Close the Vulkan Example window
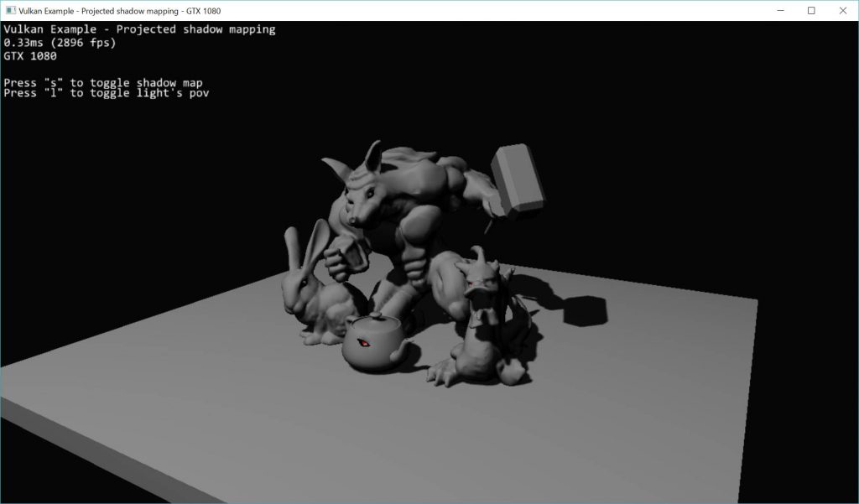The height and width of the screenshot is (504, 859). click(842, 10)
